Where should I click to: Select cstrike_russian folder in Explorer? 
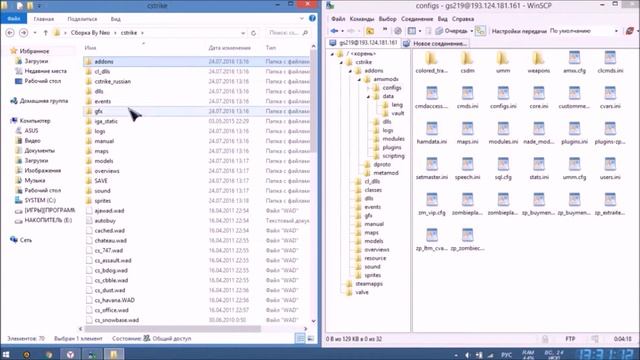pos(112,81)
